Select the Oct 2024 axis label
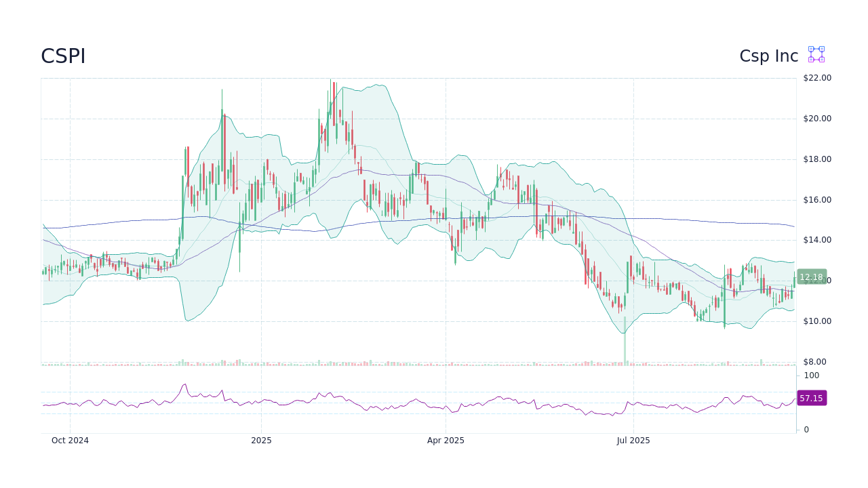 point(70,441)
